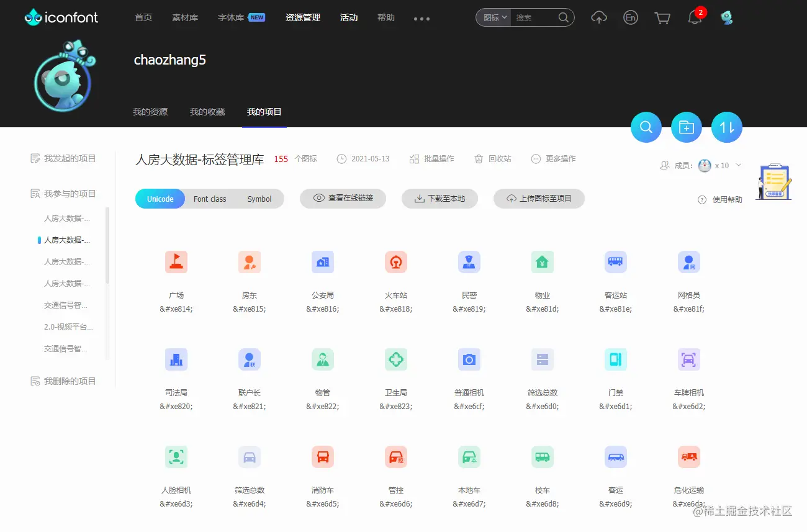
Task: Click the shopping cart icon
Action: coord(662,18)
